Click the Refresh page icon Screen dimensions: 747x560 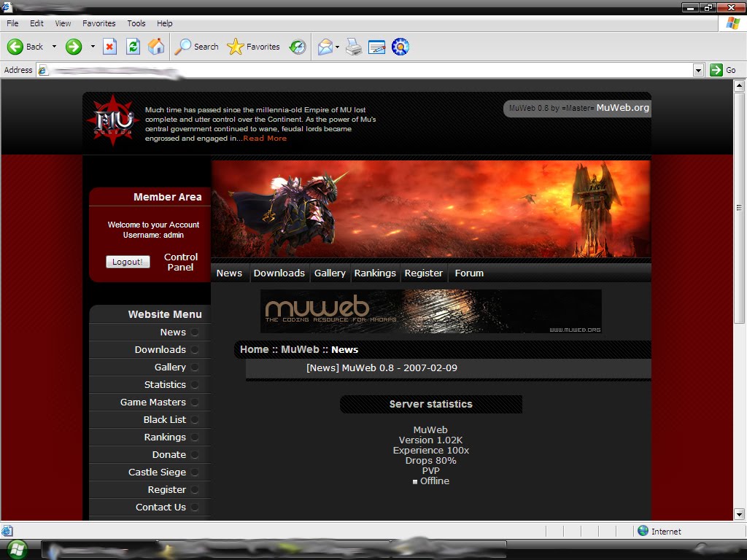click(133, 46)
